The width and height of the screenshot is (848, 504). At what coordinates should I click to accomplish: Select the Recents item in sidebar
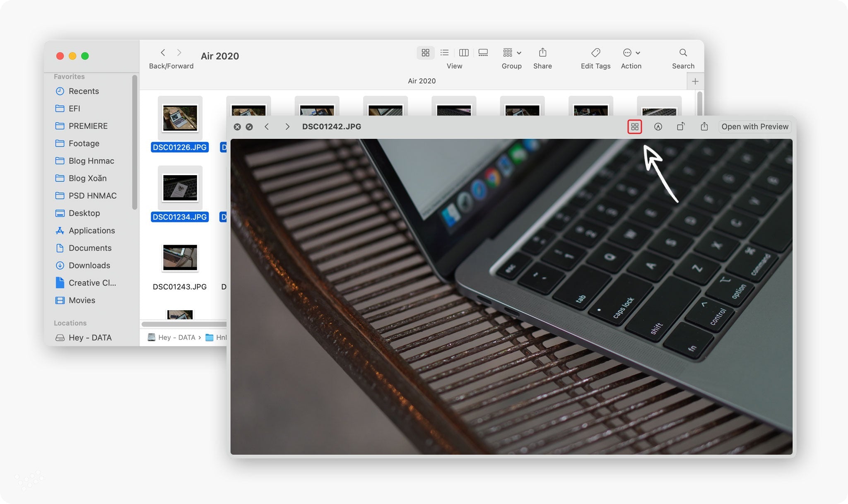pyautogui.click(x=83, y=91)
